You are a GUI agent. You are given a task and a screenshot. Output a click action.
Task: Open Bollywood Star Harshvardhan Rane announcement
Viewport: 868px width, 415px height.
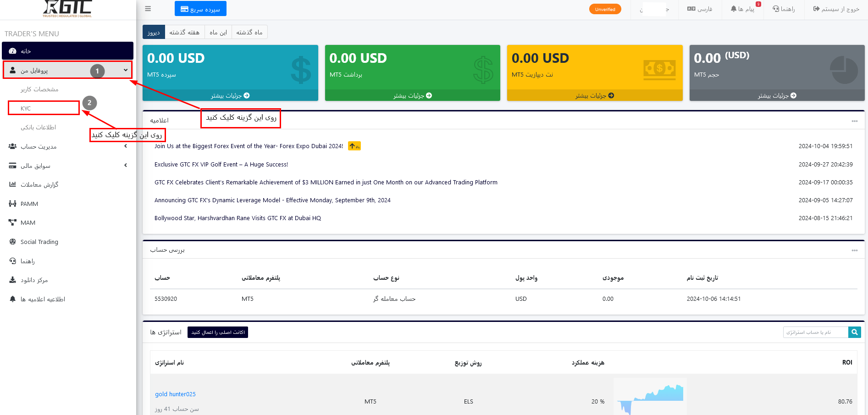tap(238, 218)
